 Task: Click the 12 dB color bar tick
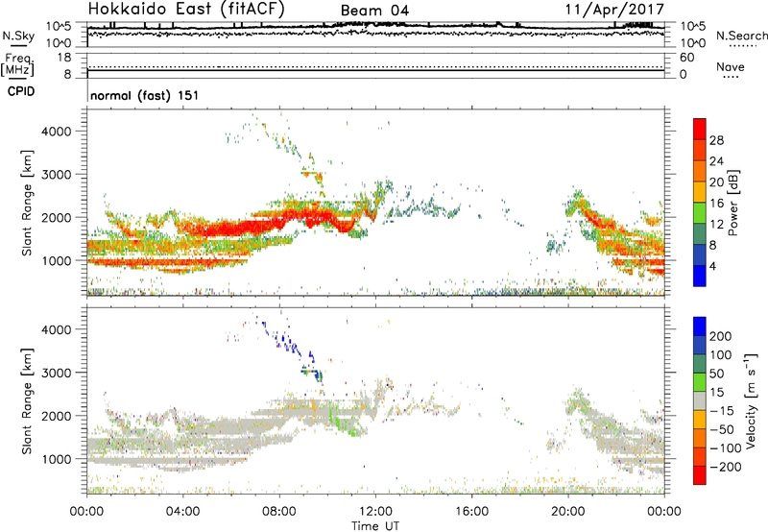(x=716, y=225)
